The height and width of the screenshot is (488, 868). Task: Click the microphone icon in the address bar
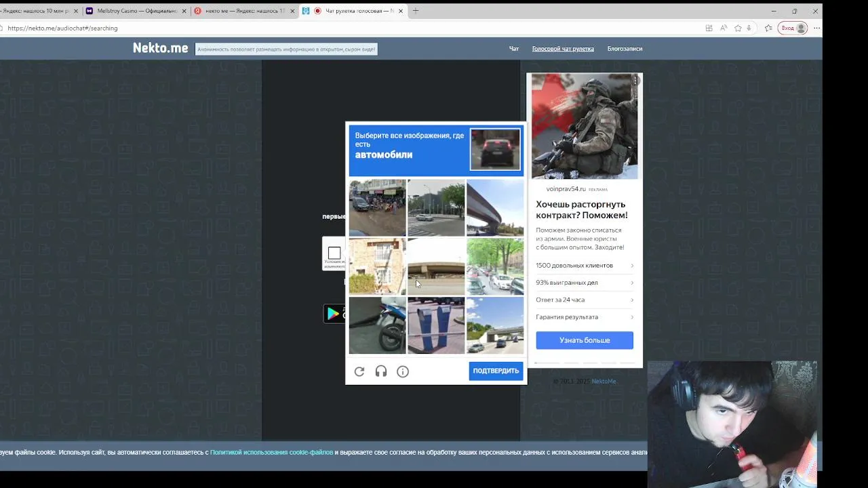pos(749,28)
